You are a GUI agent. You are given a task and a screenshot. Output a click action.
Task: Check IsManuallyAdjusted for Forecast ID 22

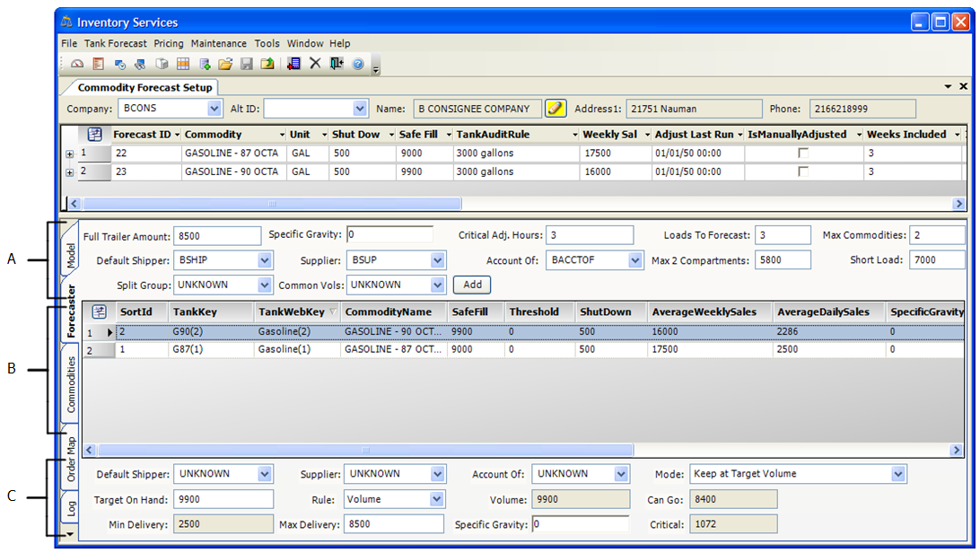(x=803, y=154)
